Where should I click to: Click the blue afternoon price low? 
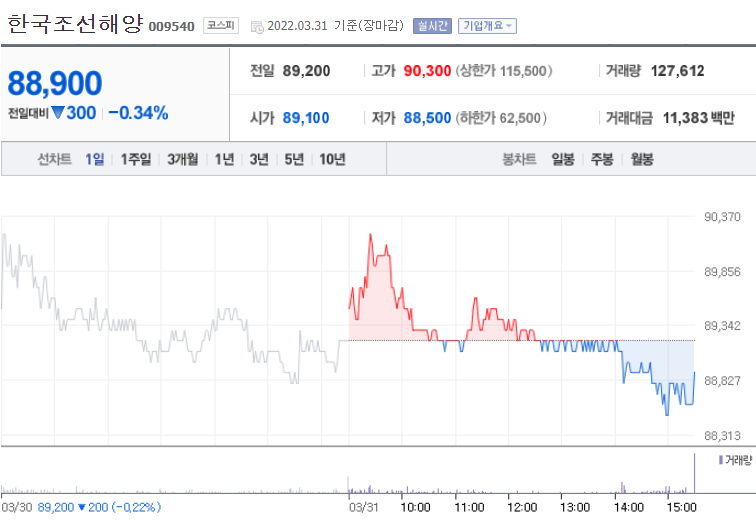[x=667, y=414]
